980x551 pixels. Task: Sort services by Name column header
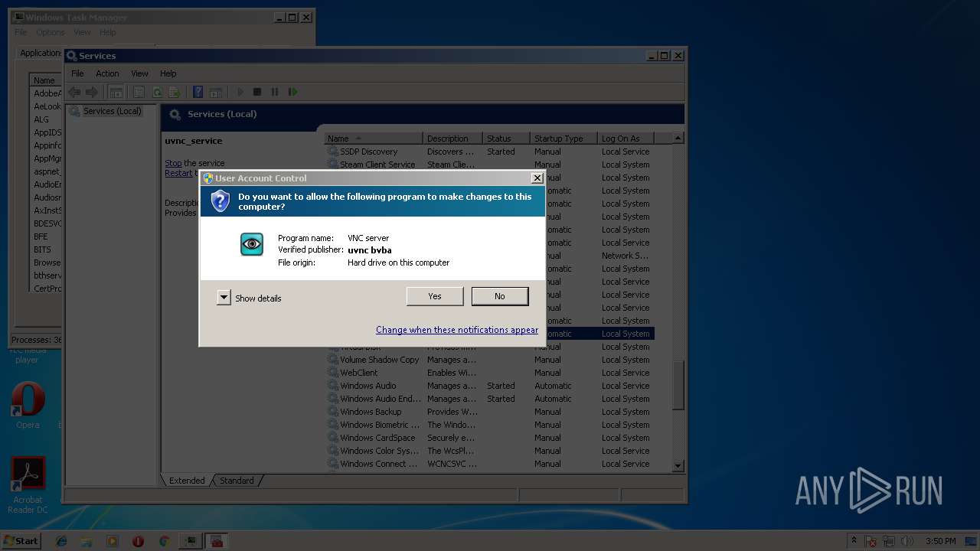point(374,139)
